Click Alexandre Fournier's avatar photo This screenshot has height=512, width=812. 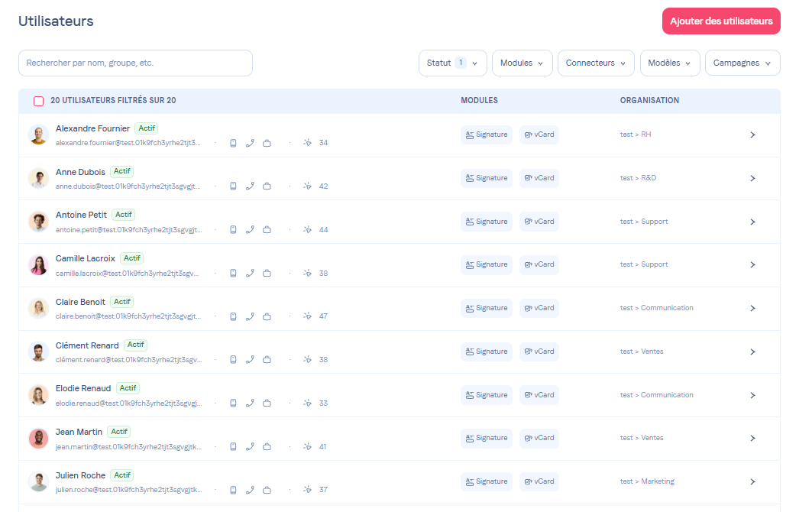(x=38, y=134)
